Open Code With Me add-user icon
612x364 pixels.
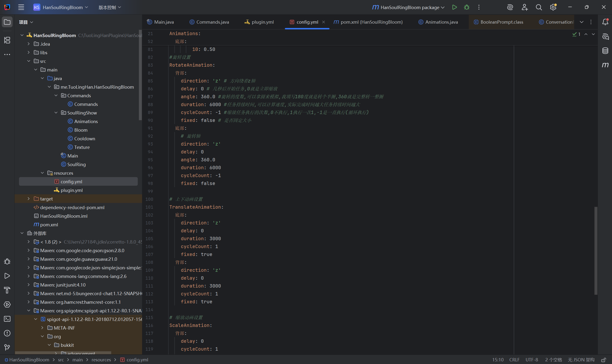click(x=525, y=7)
